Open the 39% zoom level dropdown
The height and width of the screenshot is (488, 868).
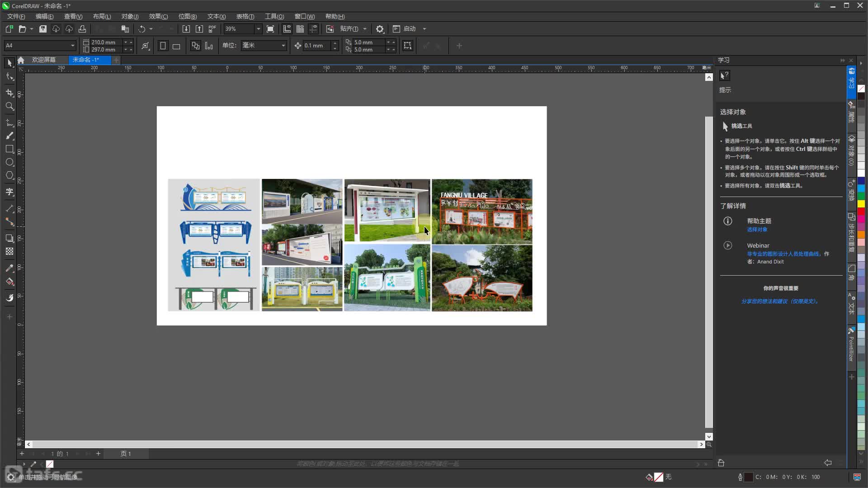pyautogui.click(x=259, y=29)
